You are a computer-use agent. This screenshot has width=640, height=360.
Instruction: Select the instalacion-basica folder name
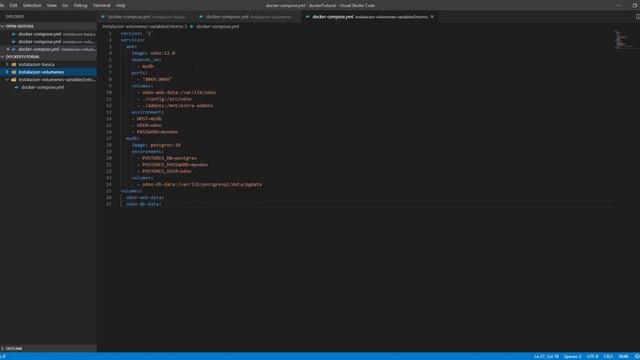tap(36, 64)
